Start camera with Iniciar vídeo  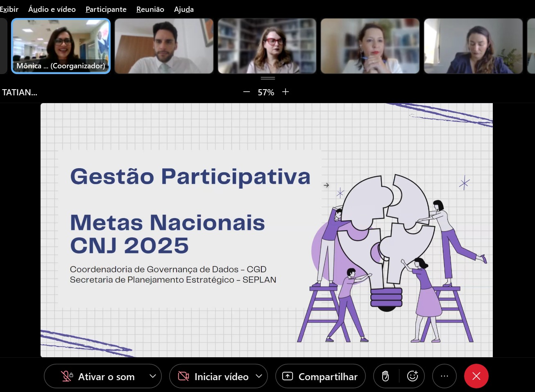[213, 376]
